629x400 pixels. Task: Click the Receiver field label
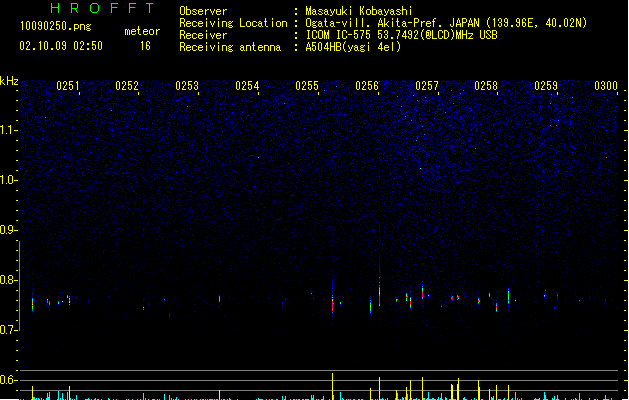click(x=203, y=35)
